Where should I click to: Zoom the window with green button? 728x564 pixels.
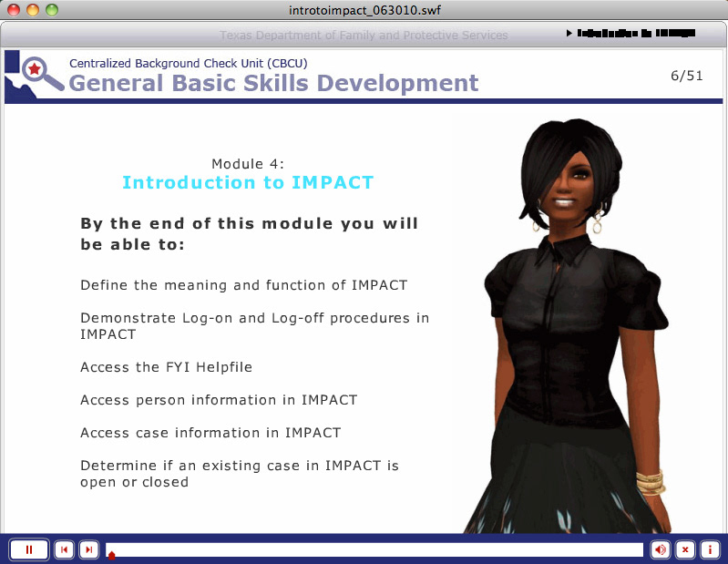coord(52,10)
